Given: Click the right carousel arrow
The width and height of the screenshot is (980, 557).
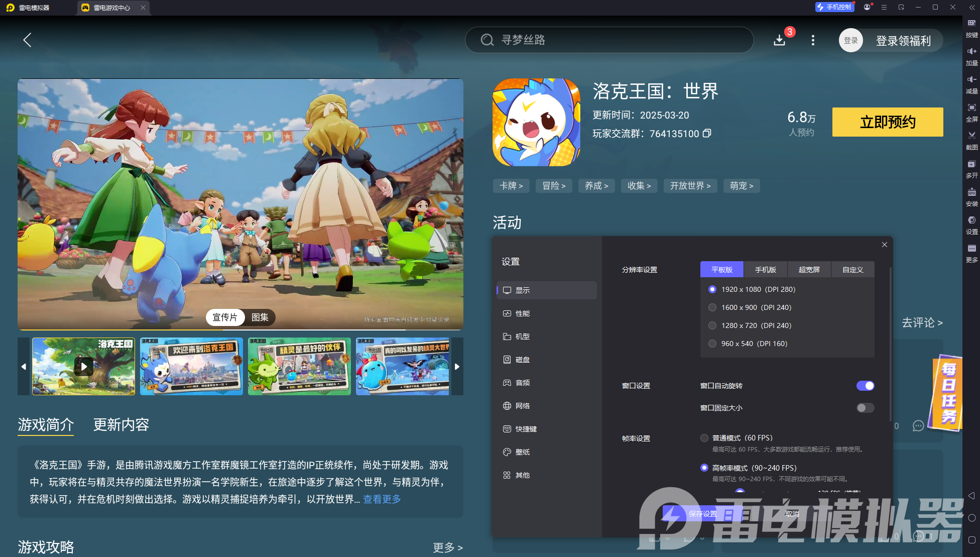Looking at the screenshot, I should pos(457,367).
